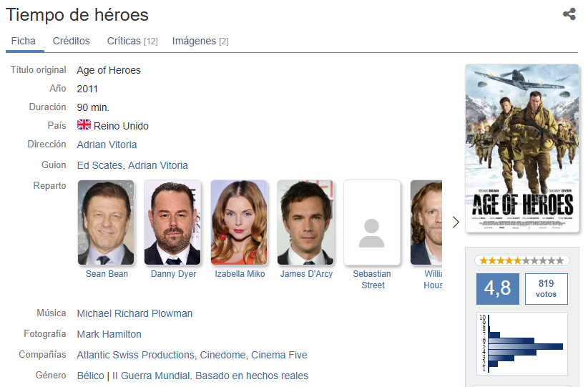Select the Bélico genre link
Viewport: 588px width, 387px height.
tap(90, 376)
